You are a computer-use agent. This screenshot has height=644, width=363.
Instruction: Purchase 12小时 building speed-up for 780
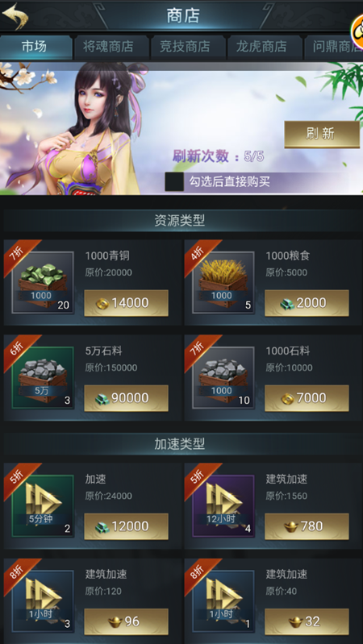tap(307, 526)
